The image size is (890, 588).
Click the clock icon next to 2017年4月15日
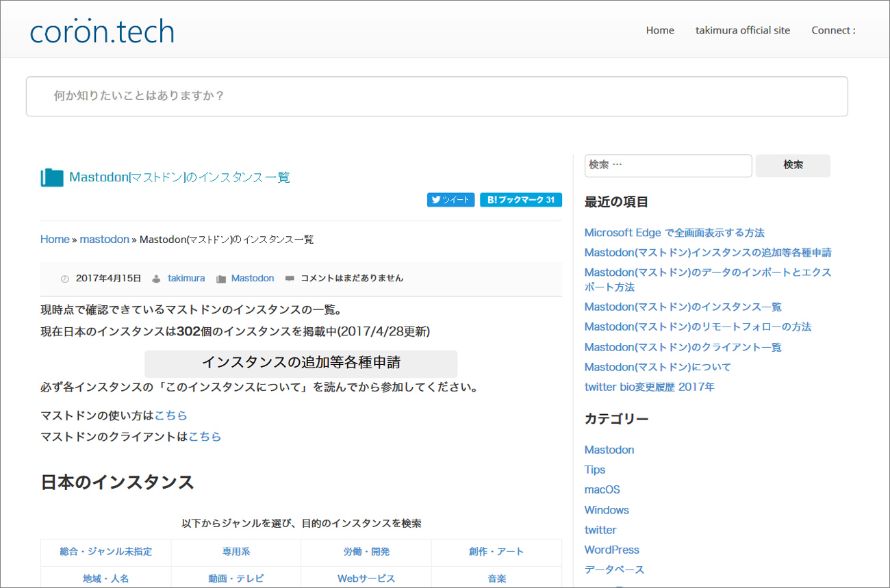point(65,279)
